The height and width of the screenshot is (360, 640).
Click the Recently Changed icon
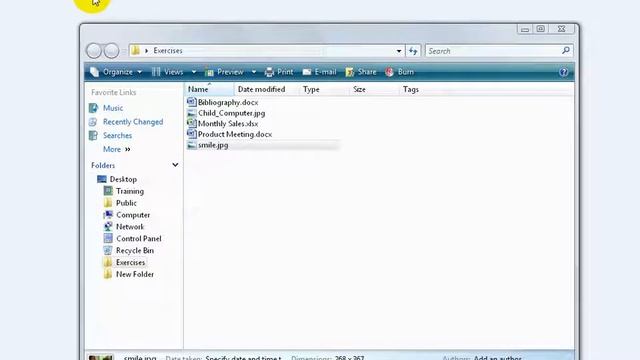pyautogui.click(x=93, y=122)
